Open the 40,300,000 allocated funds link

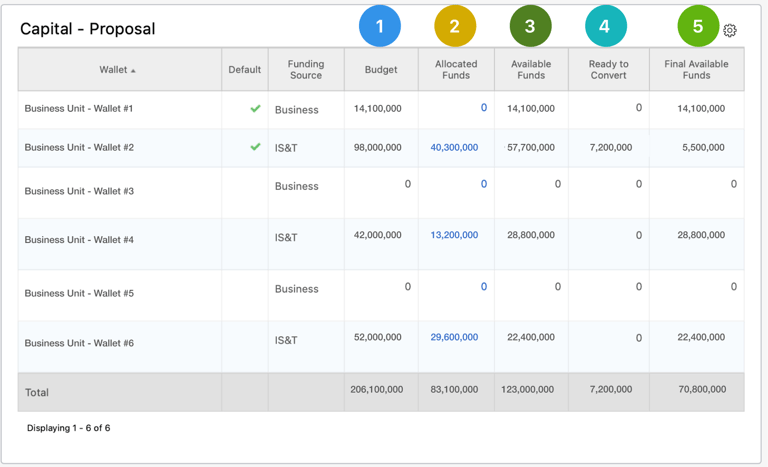(x=454, y=147)
